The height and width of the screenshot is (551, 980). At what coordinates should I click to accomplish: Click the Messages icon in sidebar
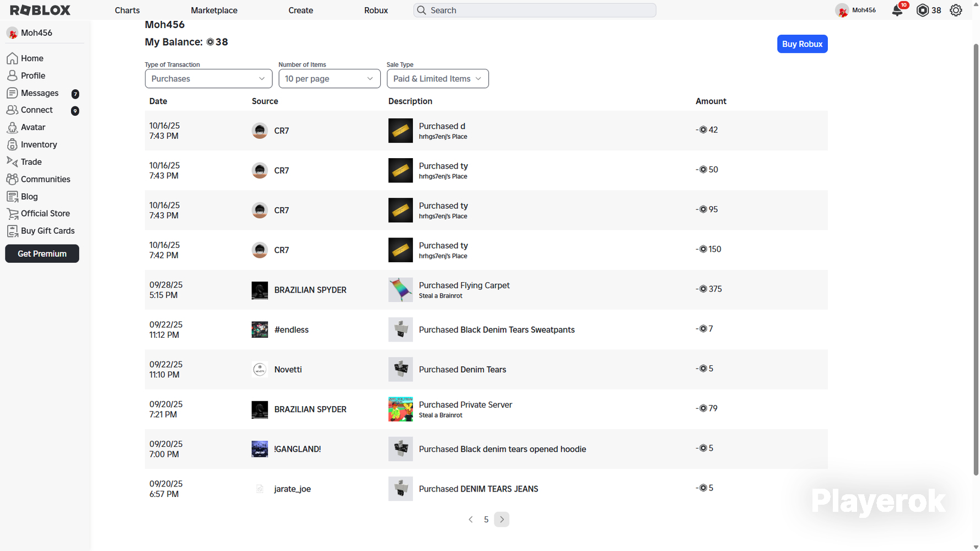12,93
